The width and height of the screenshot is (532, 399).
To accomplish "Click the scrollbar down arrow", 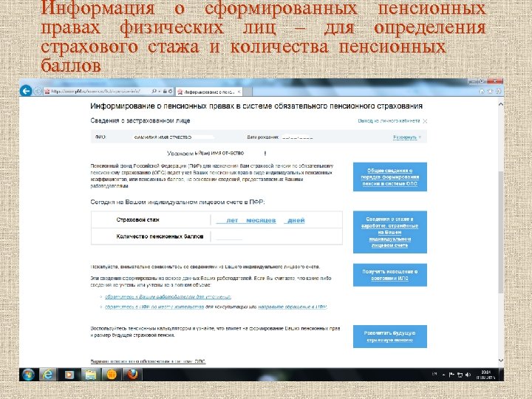I will (x=500, y=361).
